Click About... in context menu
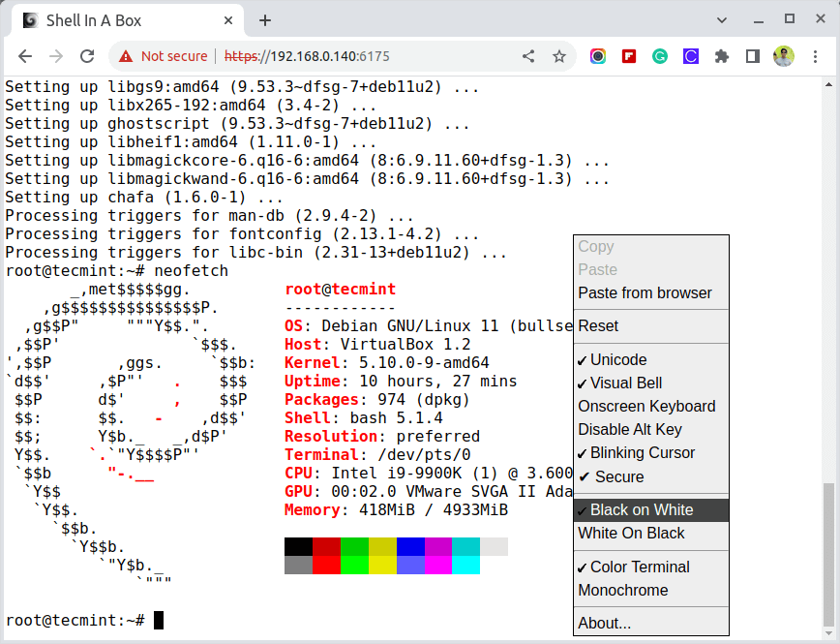Screen dimensions: 840x644 604,624
